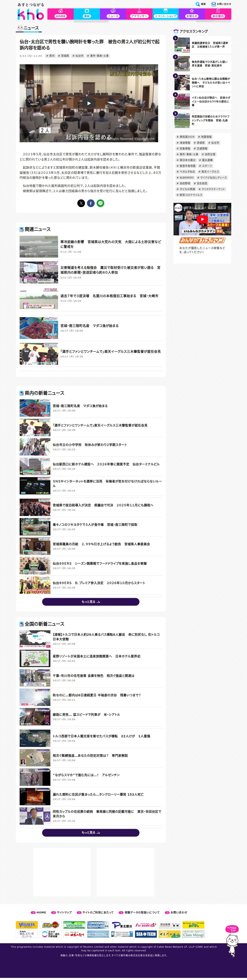The image size is (247, 980).
Task: Go to the HOME navigation tab
Action: [60, 14]
